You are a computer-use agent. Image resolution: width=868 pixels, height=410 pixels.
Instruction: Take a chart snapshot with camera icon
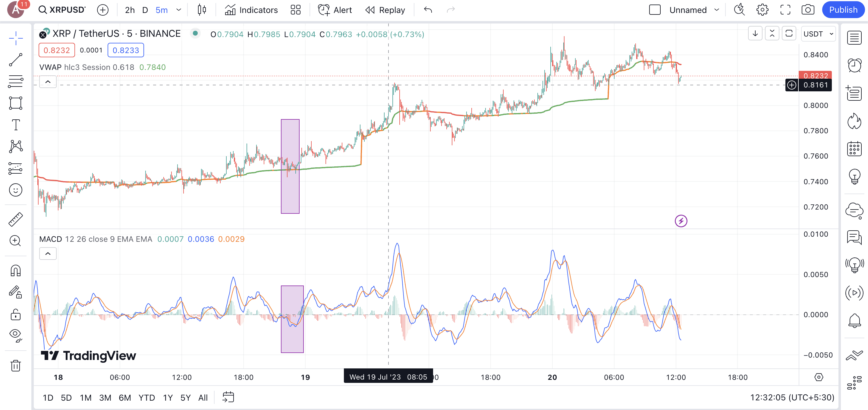tap(808, 10)
